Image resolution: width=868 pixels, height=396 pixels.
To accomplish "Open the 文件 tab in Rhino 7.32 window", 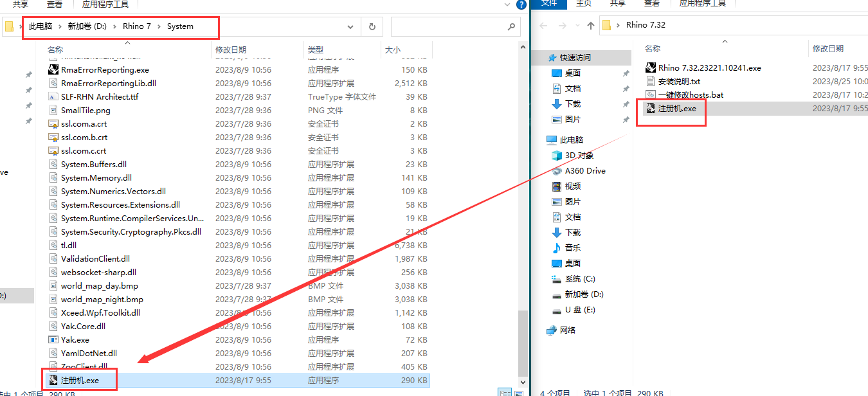I will (549, 4).
